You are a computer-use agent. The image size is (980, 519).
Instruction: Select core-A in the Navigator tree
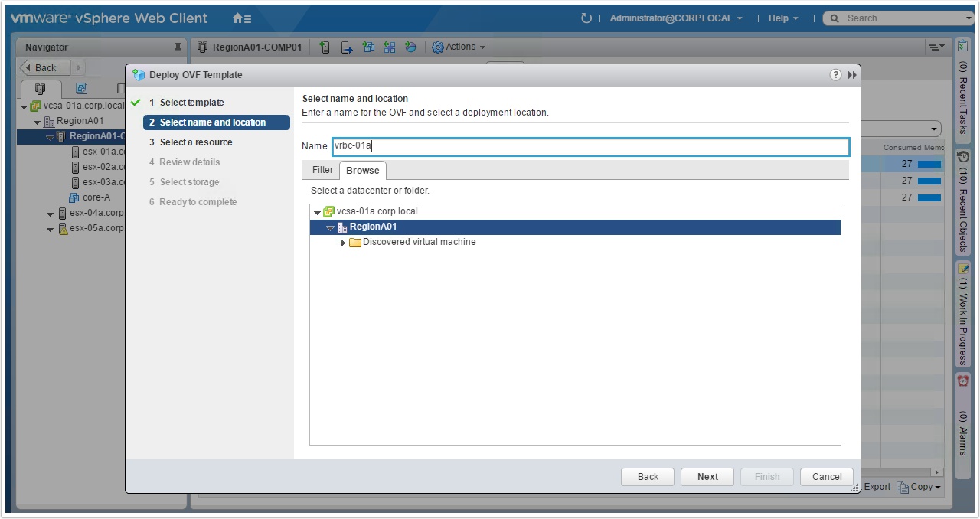point(96,197)
